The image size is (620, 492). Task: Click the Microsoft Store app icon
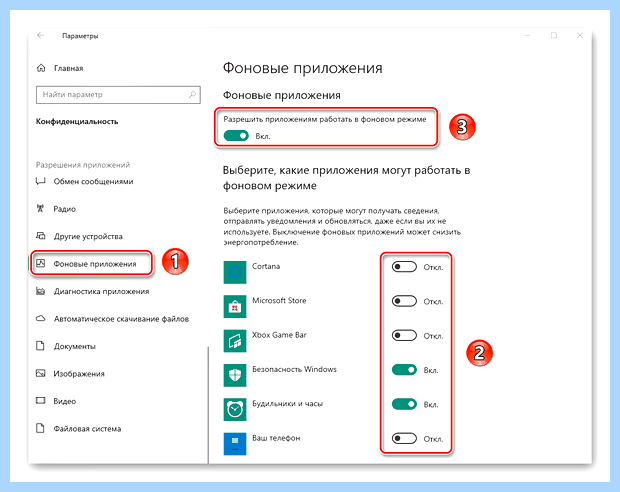pyautogui.click(x=235, y=307)
